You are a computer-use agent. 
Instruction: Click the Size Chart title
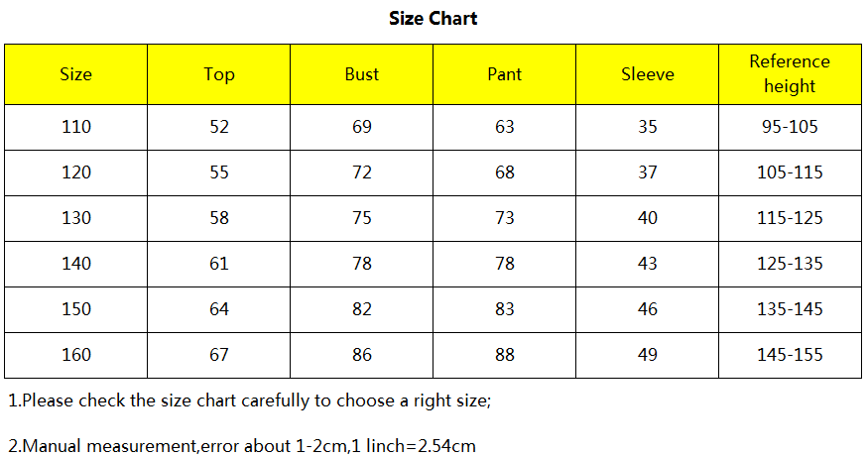434,19
